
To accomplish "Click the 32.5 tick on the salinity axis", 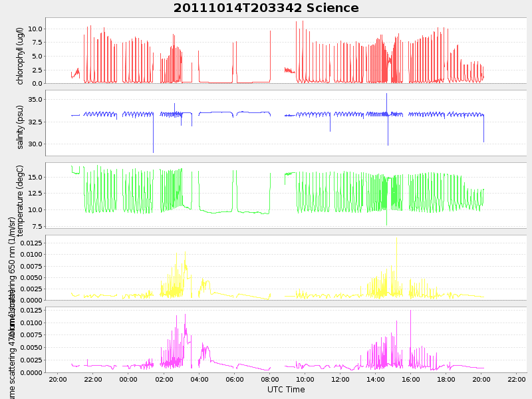I will [35, 122].
